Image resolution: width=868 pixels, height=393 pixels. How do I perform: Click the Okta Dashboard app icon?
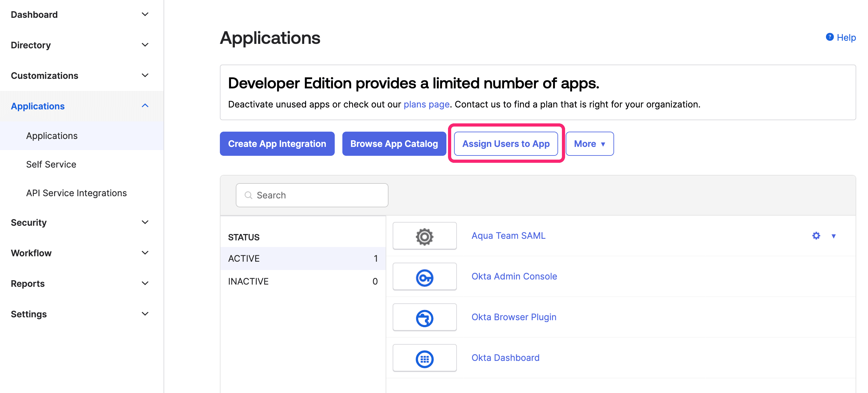423,357
